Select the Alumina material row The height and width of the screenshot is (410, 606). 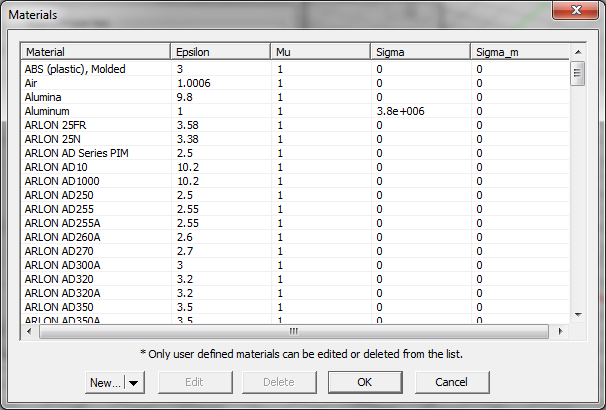click(x=295, y=97)
